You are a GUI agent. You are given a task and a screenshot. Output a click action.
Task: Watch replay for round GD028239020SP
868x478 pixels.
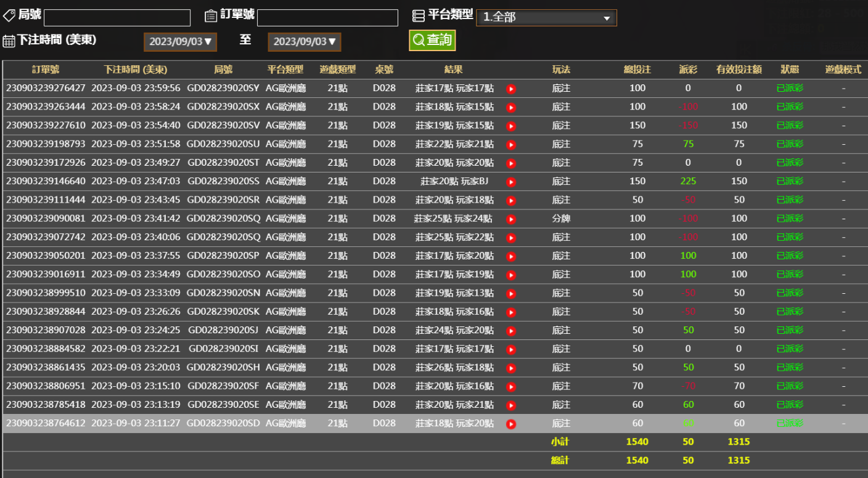pyautogui.click(x=511, y=256)
